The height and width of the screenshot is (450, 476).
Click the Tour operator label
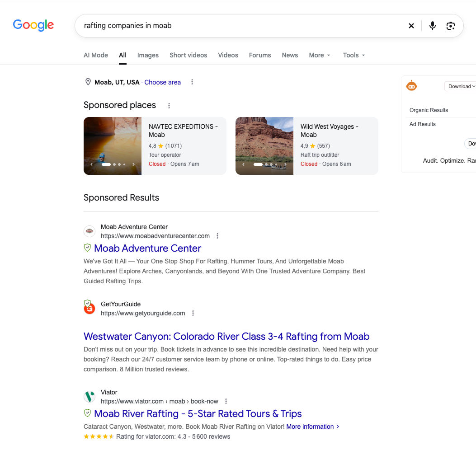click(165, 155)
